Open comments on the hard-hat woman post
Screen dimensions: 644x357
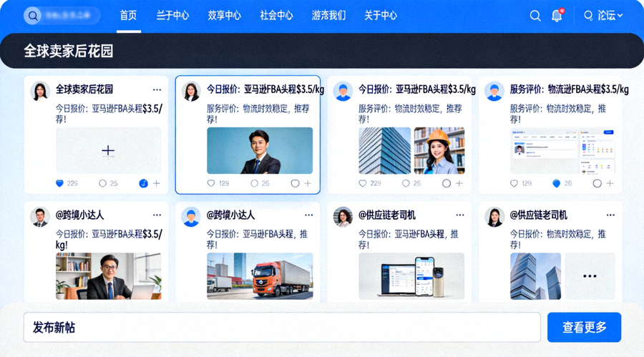(406, 183)
